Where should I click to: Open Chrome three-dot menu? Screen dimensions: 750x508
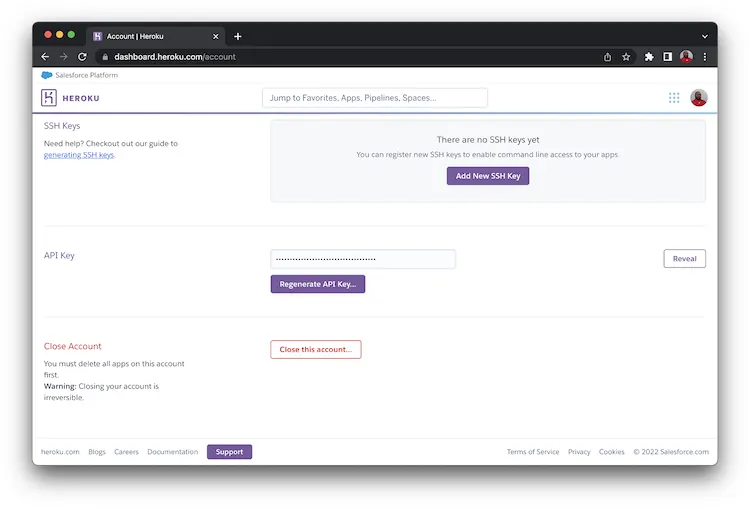(x=705, y=57)
